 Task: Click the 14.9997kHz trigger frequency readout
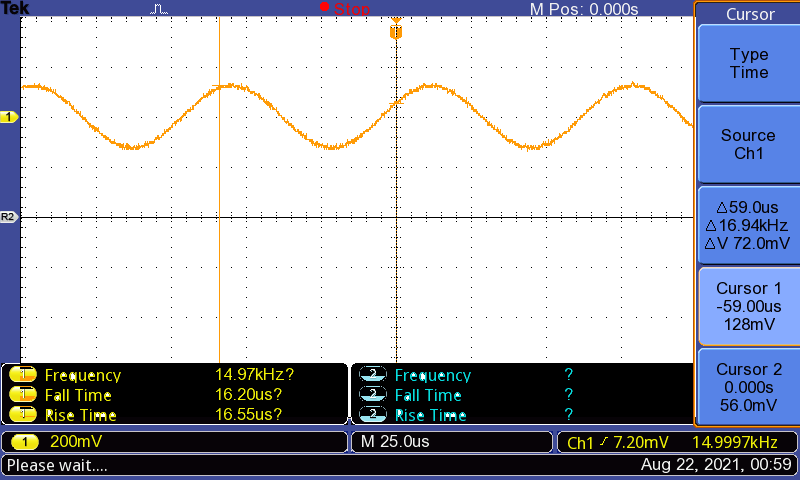coord(735,442)
